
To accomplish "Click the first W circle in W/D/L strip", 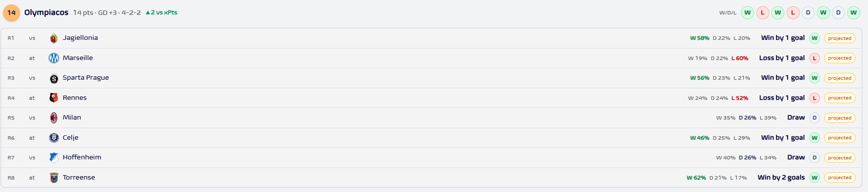I will [747, 13].
